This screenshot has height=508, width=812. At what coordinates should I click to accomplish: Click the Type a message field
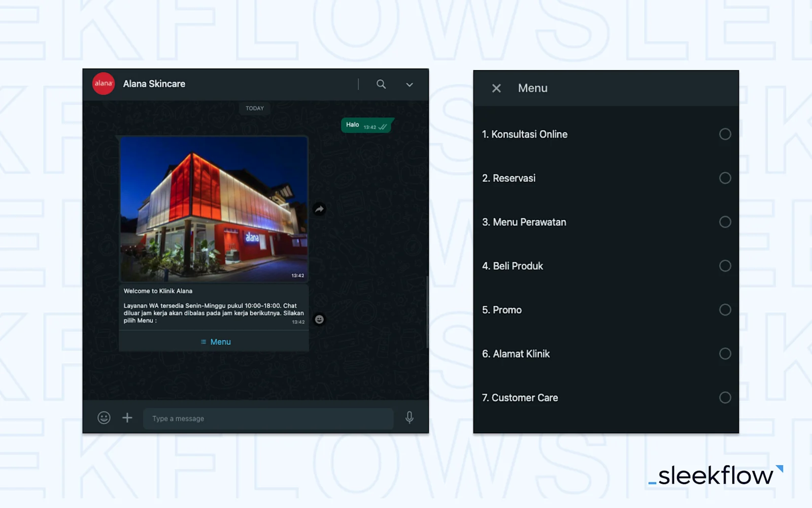[x=268, y=419]
